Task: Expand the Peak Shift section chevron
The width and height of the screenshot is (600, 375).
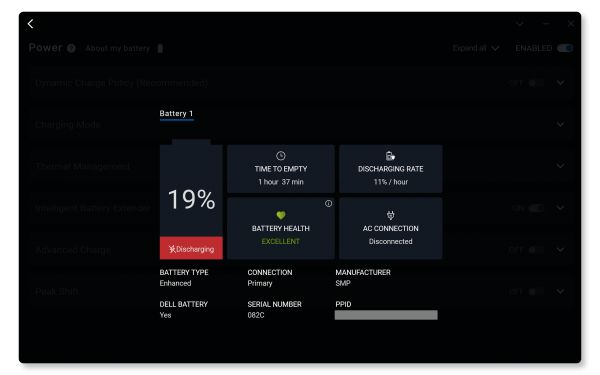Action: 560,292
